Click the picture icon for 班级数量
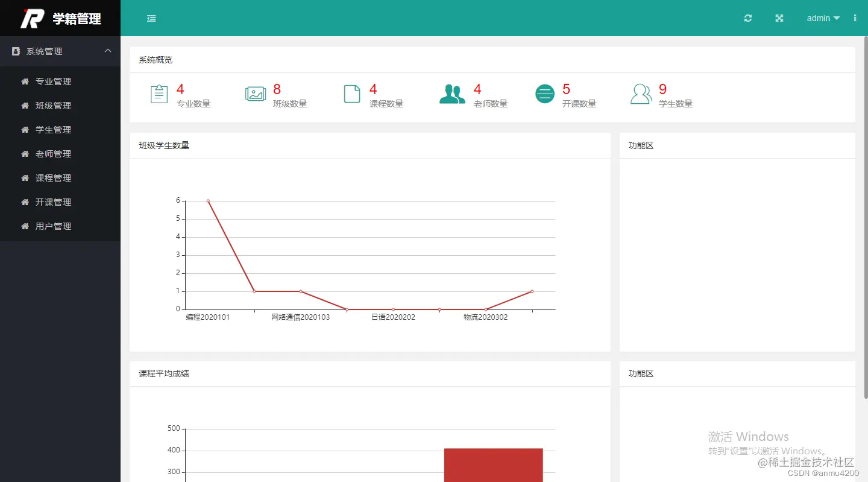 click(256, 94)
